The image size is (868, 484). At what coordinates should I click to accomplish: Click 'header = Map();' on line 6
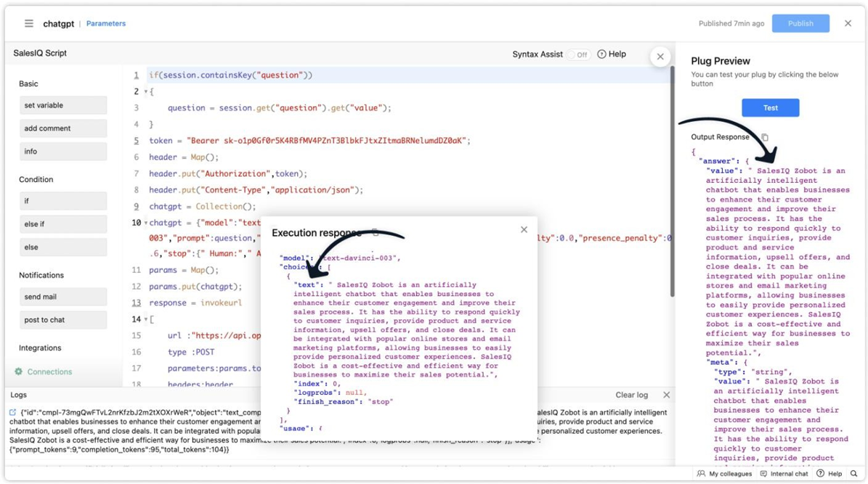pyautogui.click(x=184, y=157)
